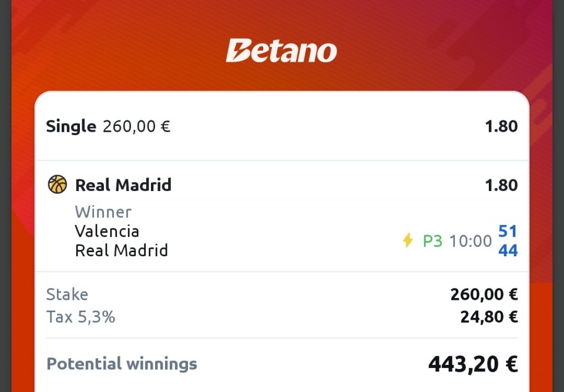564x392 pixels.
Task: Click the basketball sport icon
Action: coord(58,185)
